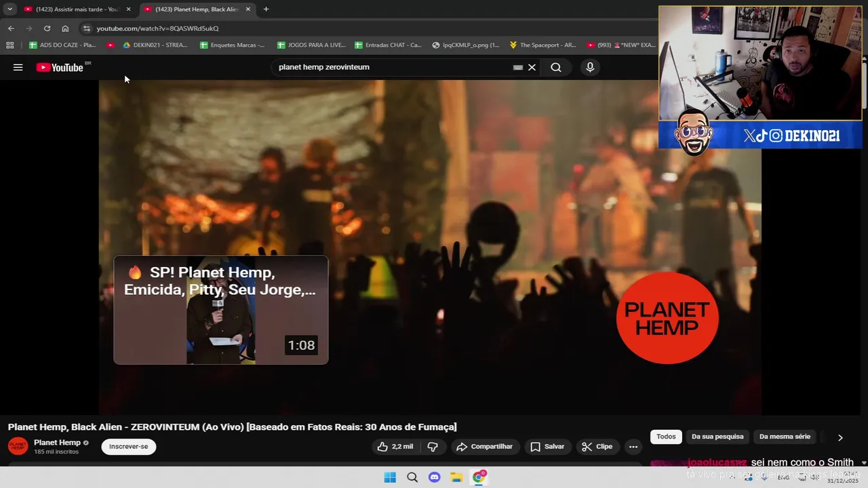This screenshot has height=488, width=868.
Task: Open Windows taskbar search
Action: [412, 477]
